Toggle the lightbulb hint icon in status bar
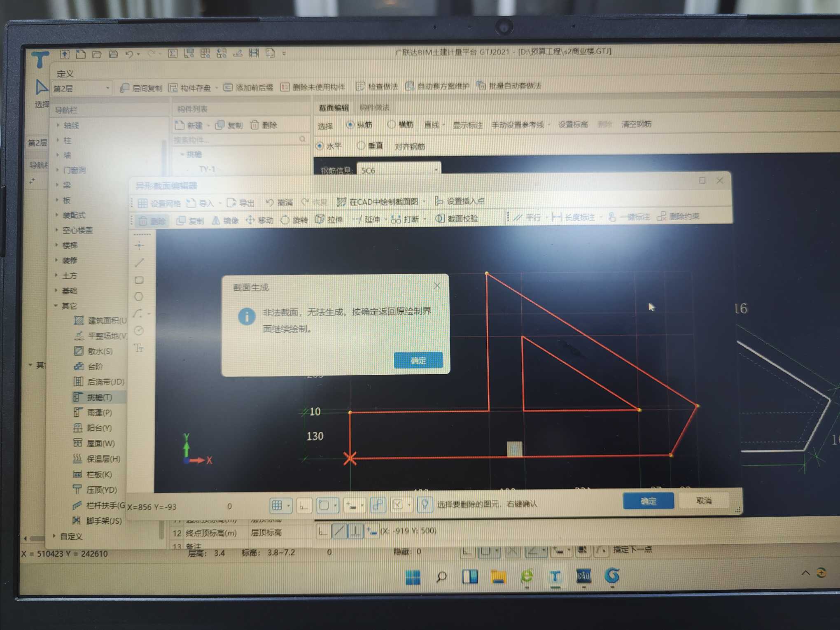The width and height of the screenshot is (840, 630). coord(425,504)
